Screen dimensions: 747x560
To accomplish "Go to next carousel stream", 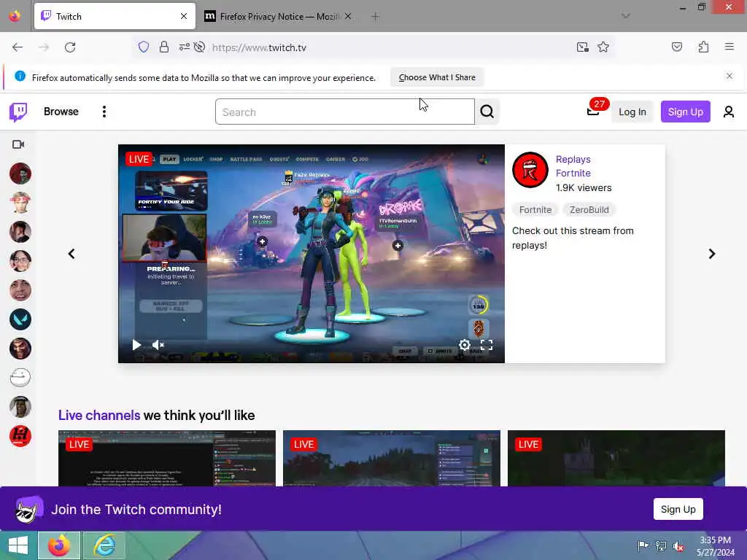I will 712,254.
